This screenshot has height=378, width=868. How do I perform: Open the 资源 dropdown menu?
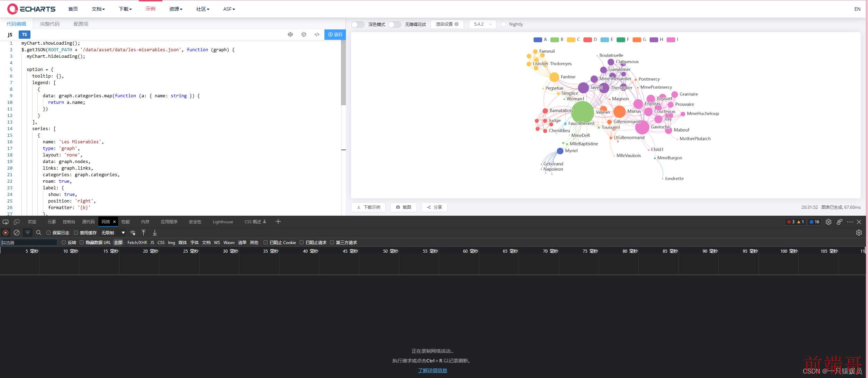[x=176, y=9]
